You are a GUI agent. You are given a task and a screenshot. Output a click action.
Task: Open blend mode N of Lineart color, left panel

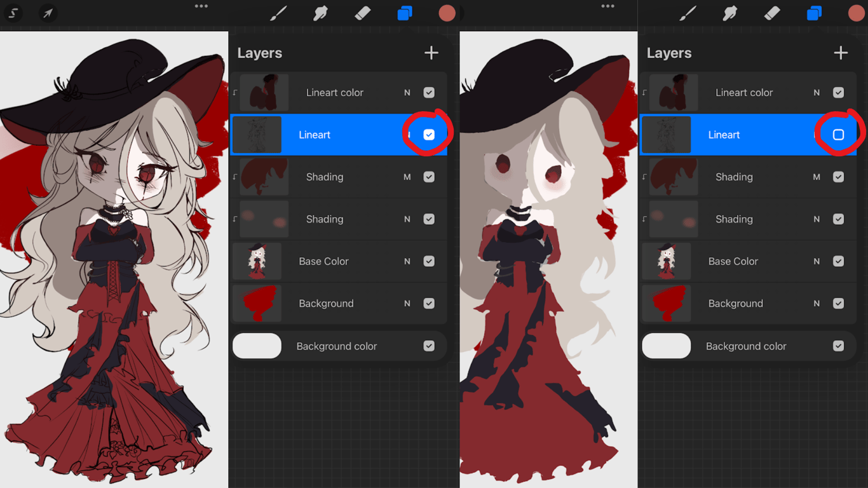pyautogui.click(x=407, y=92)
